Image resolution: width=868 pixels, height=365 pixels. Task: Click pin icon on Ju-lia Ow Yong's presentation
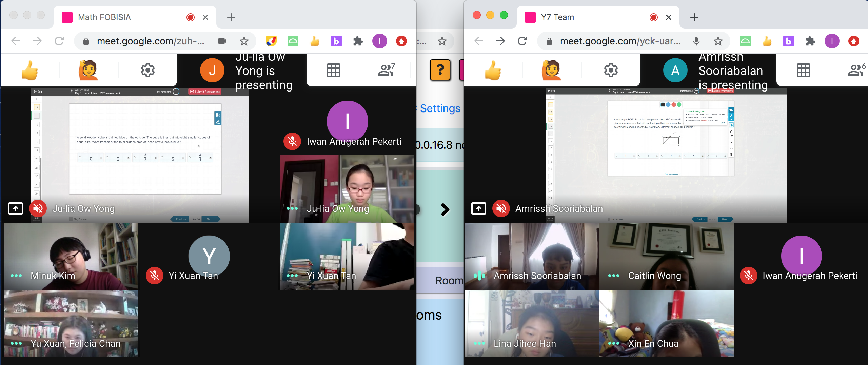pyautogui.click(x=16, y=208)
